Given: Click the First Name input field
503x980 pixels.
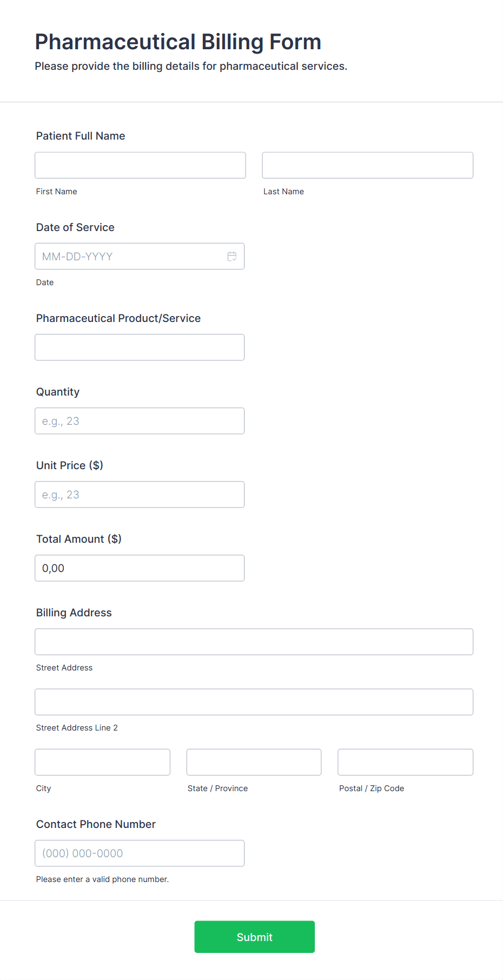Looking at the screenshot, I should (140, 165).
